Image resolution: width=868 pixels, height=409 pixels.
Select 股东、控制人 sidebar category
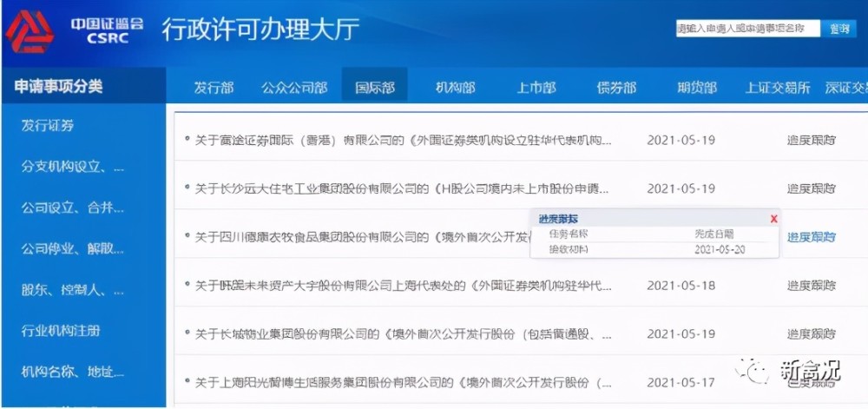pyautogui.click(x=73, y=290)
